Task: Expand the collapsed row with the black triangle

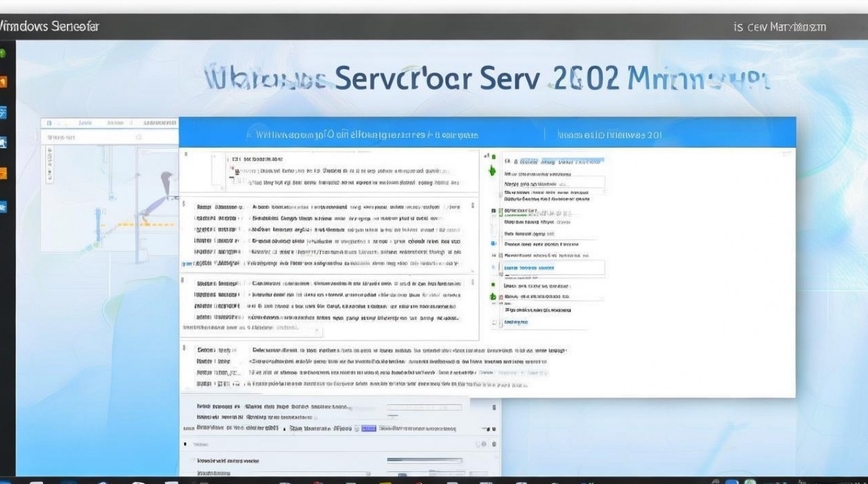Action: coord(186,445)
